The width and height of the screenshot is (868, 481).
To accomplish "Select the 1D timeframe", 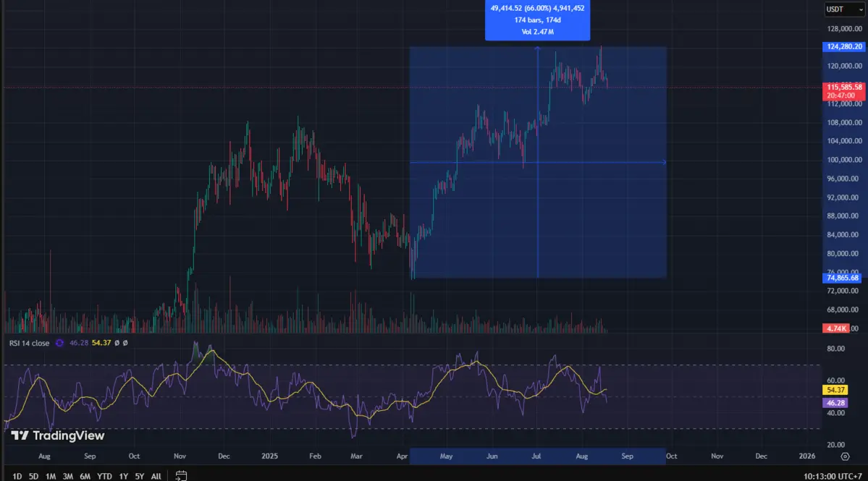I will (16, 476).
